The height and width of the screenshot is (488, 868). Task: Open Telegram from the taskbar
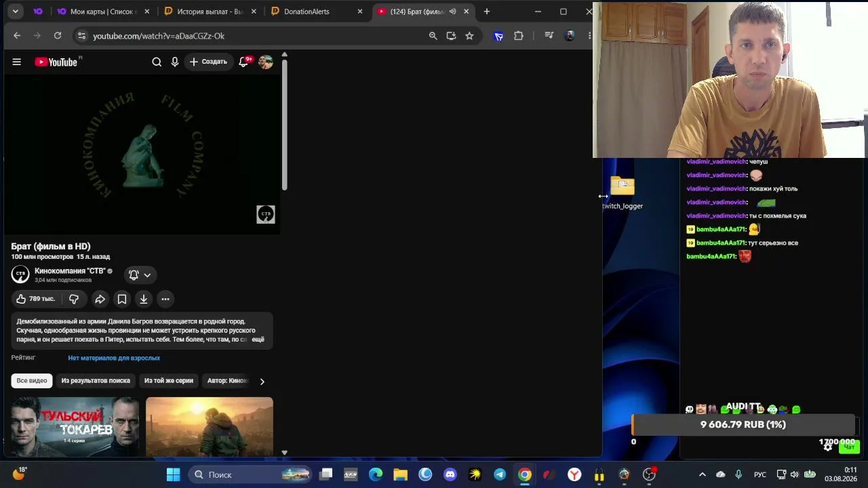[500, 474]
